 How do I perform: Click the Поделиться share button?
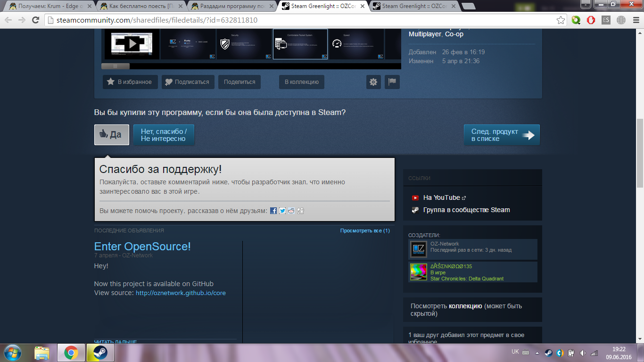point(239,82)
